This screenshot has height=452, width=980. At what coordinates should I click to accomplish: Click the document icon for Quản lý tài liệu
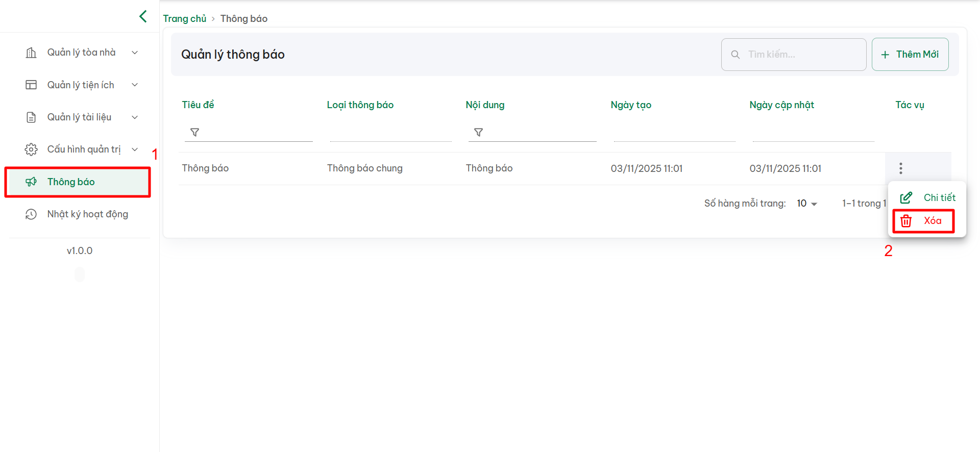[31, 117]
